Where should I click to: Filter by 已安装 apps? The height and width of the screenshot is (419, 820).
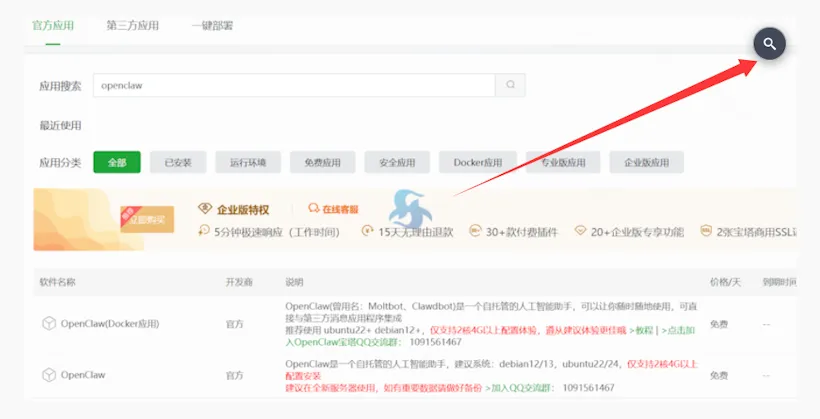click(x=178, y=162)
